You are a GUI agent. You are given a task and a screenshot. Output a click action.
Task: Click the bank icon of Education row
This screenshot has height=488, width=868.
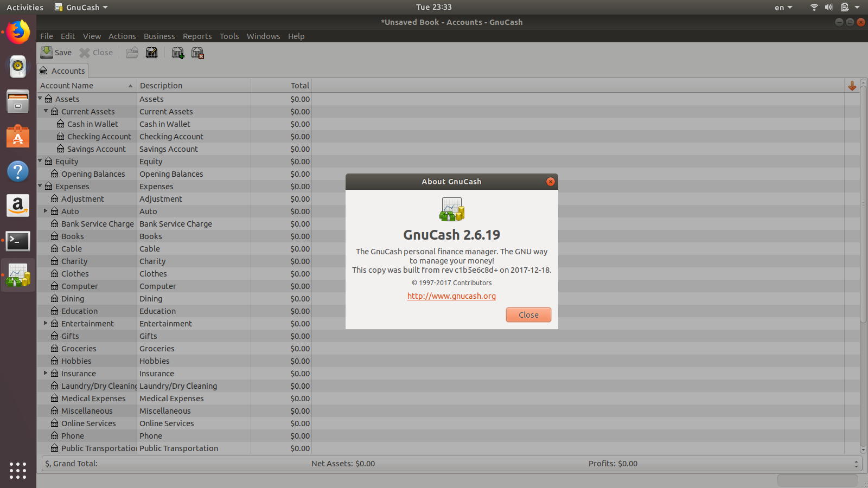click(55, 311)
